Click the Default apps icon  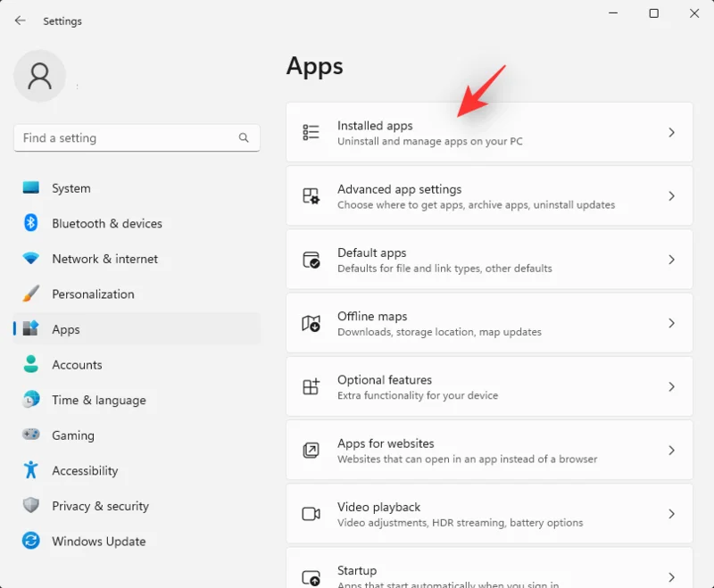pos(311,259)
